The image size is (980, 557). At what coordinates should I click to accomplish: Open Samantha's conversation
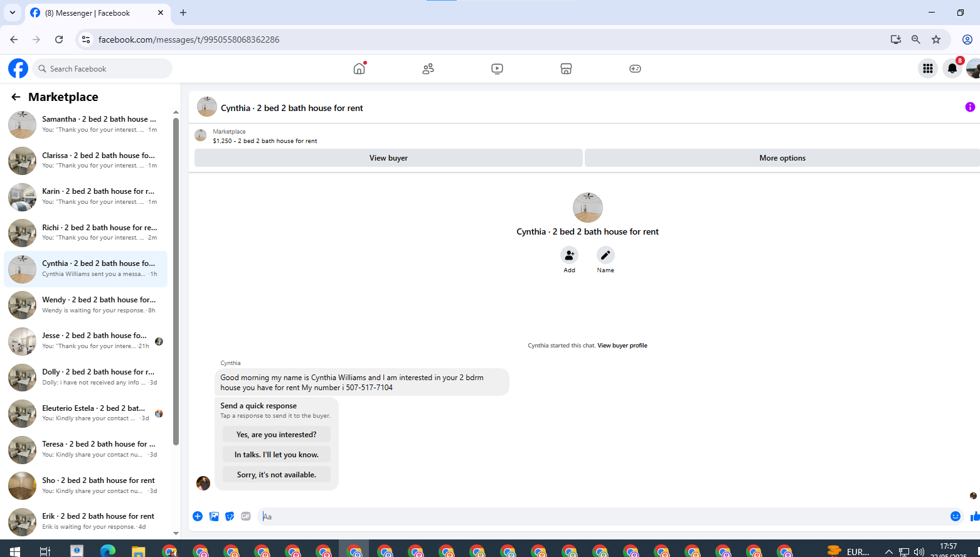click(86, 124)
